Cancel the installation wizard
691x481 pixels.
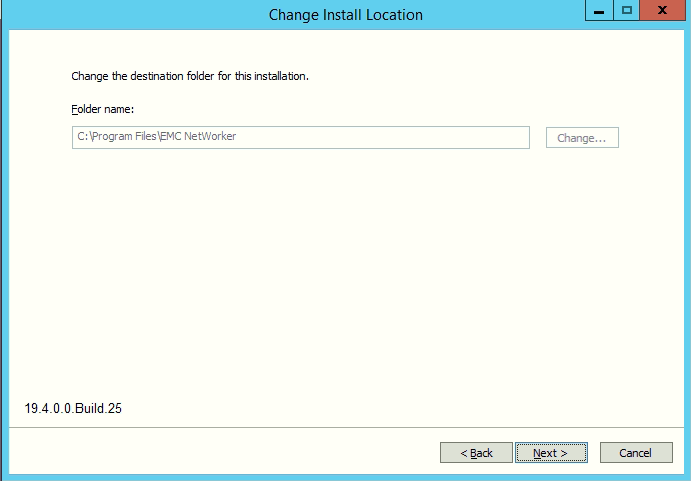coord(635,453)
